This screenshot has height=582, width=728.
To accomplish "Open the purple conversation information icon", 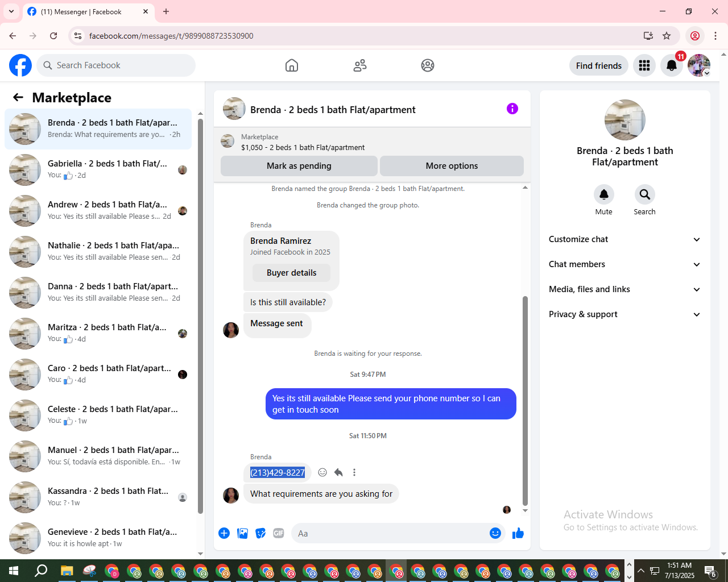I will pos(512,109).
